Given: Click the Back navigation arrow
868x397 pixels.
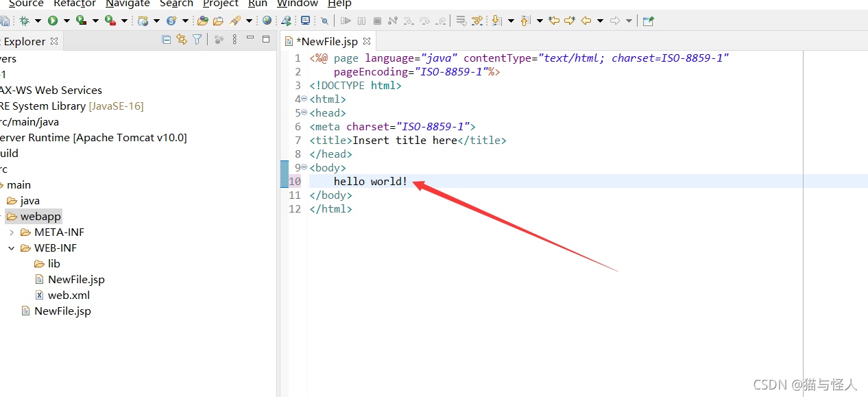Looking at the screenshot, I should (586, 21).
